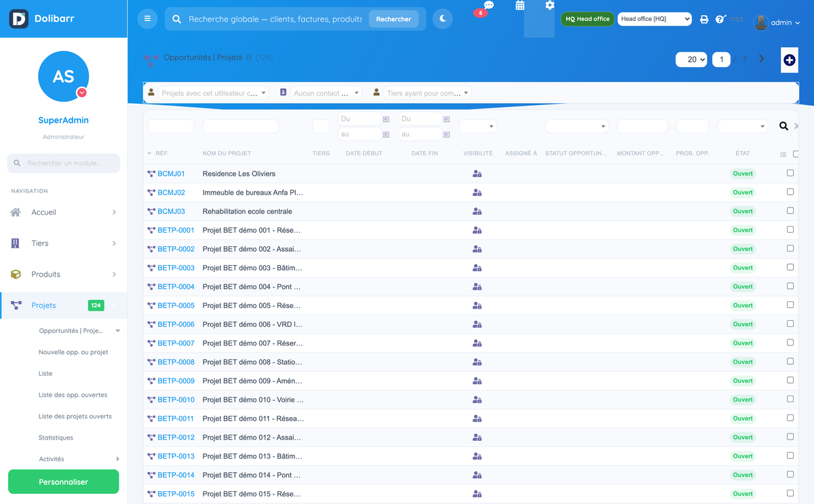Focus 'Rechercher un module' field
Viewport: 814px width, 504px height.
point(64,163)
